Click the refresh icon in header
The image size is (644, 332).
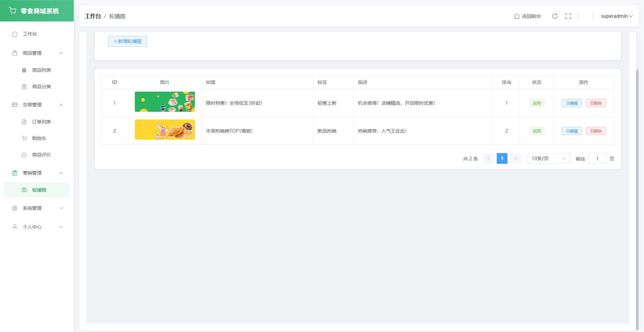coord(555,16)
